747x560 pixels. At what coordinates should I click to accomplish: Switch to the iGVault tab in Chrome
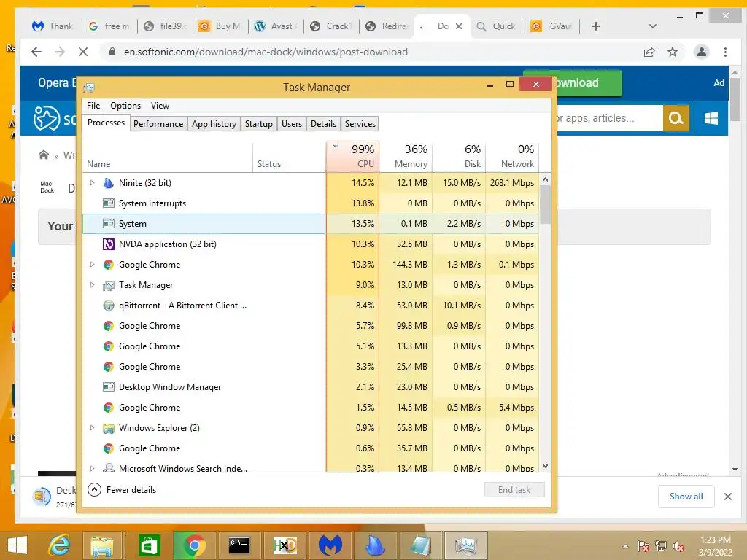click(552, 26)
